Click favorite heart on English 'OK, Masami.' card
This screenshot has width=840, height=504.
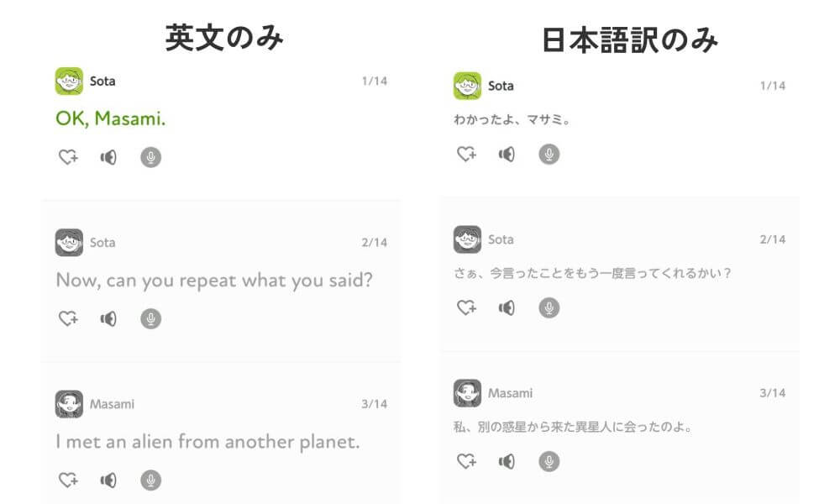[x=67, y=157]
